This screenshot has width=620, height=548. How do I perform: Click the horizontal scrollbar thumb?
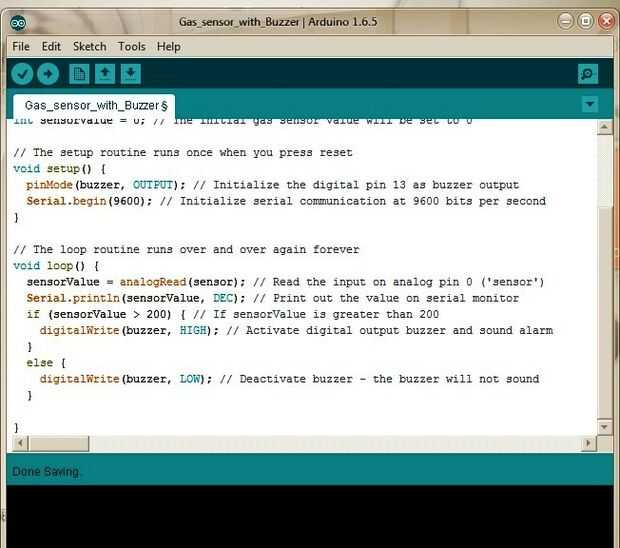(59, 443)
